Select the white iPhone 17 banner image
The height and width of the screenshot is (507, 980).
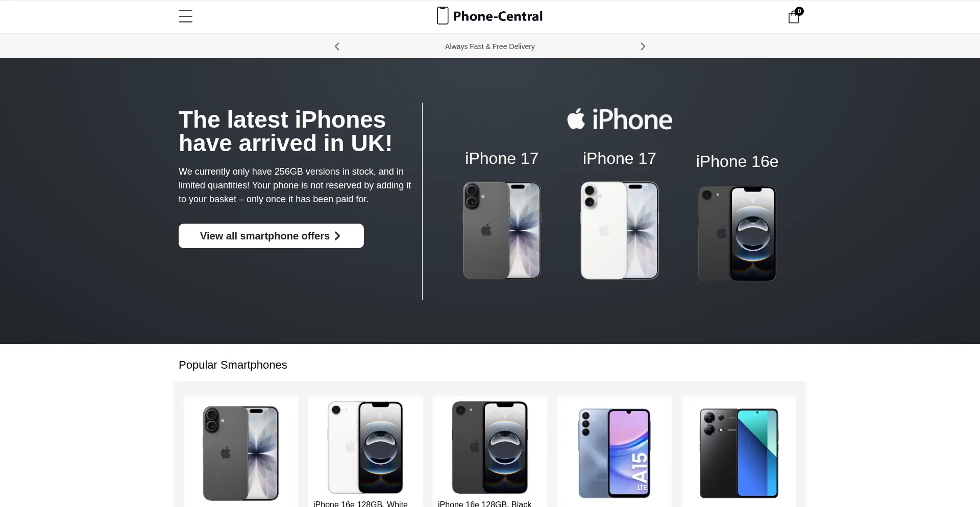pyautogui.click(x=620, y=230)
